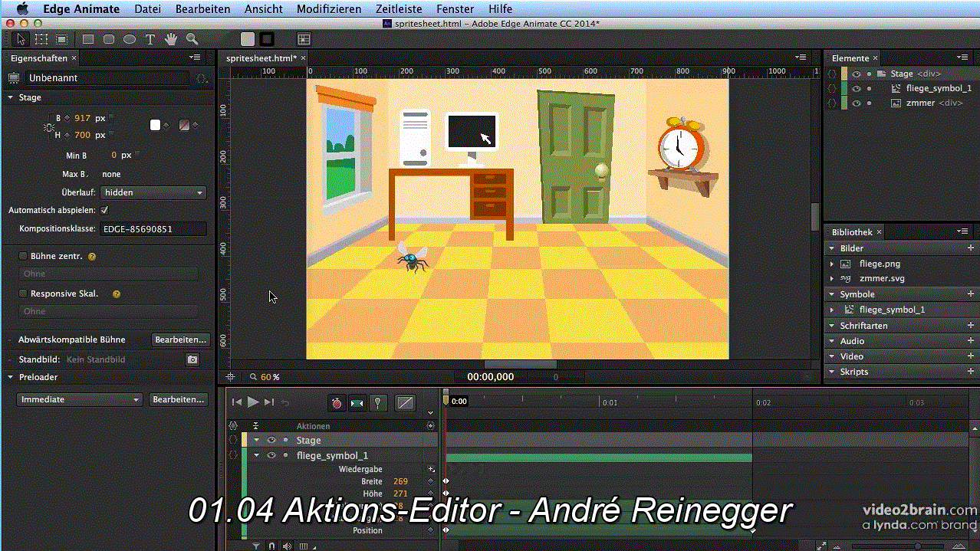The width and height of the screenshot is (980, 551).
Task: Select the Text tool in toolbar
Action: [150, 39]
